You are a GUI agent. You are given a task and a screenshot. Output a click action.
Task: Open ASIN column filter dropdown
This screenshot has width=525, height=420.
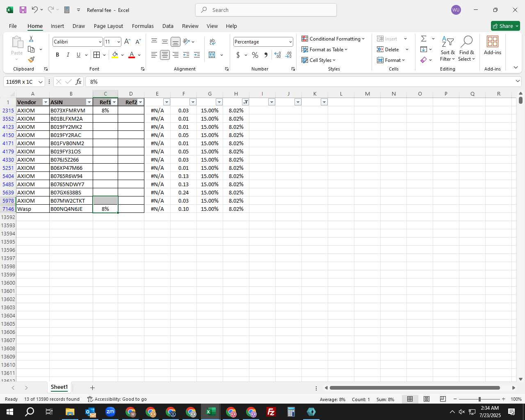pyautogui.click(x=89, y=102)
